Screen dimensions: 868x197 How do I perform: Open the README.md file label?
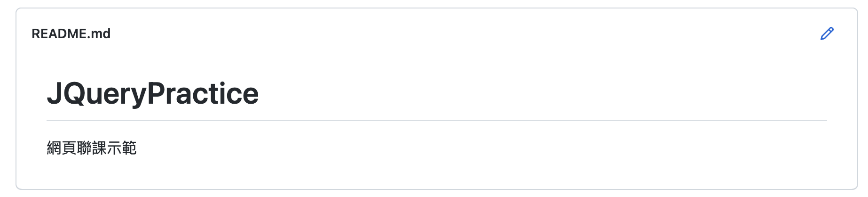[x=71, y=34]
